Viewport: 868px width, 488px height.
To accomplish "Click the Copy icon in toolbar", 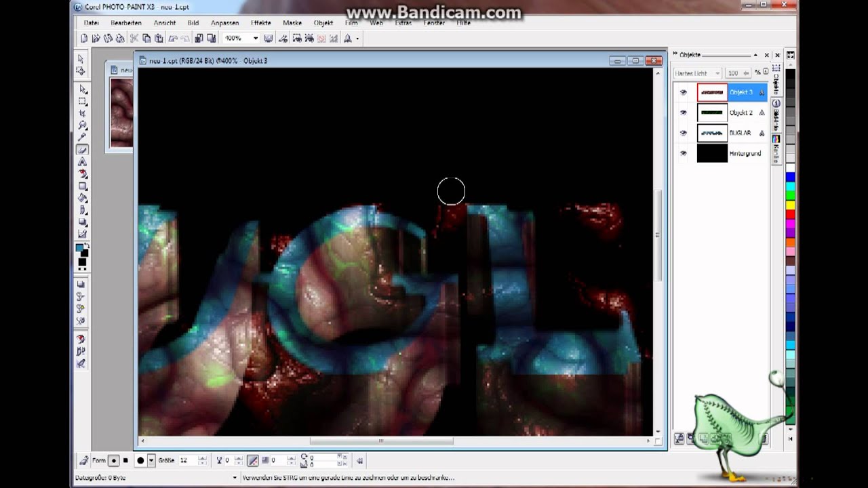I will click(146, 39).
